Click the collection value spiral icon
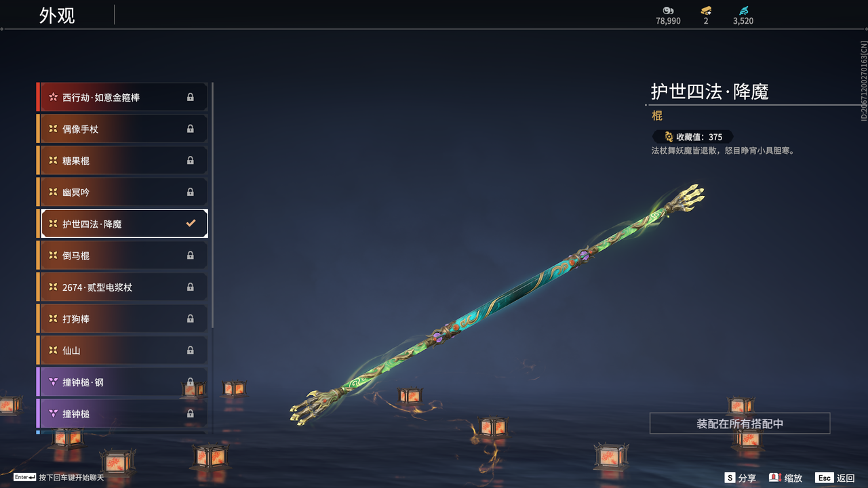The height and width of the screenshot is (488, 868). point(669,136)
